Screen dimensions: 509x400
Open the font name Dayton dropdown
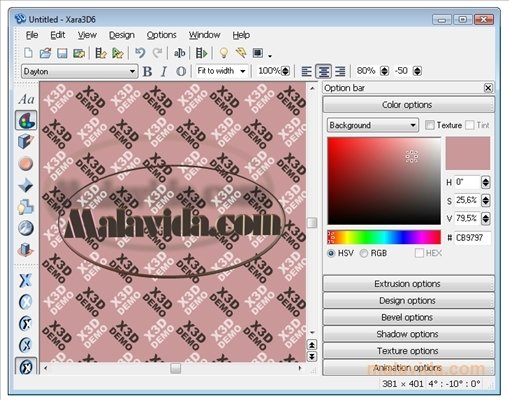[x=79, y=71]
